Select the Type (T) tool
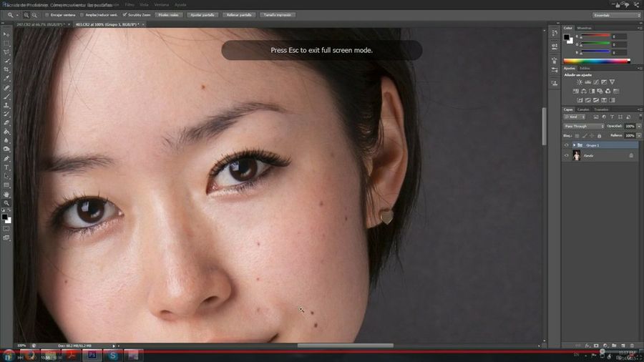 click(6, 167)
